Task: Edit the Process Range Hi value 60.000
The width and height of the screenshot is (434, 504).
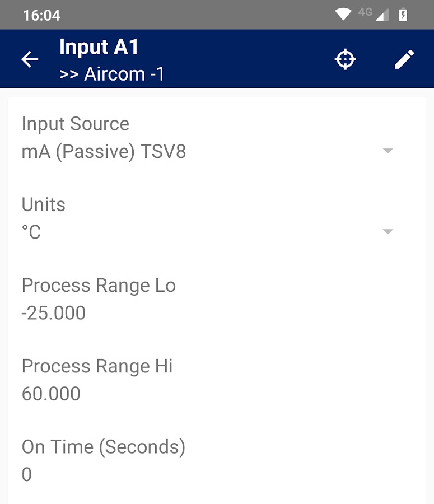Action: click(51, 394)
